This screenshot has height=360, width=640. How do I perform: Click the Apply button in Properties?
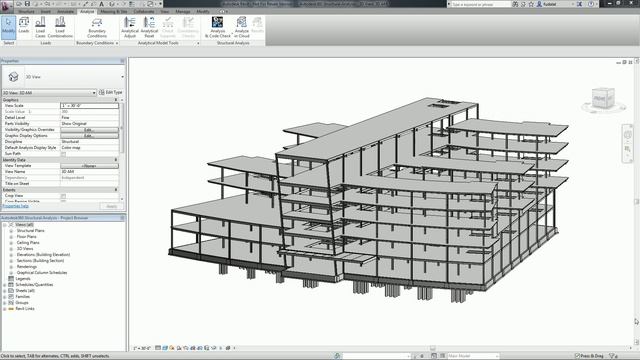point(111,206)
